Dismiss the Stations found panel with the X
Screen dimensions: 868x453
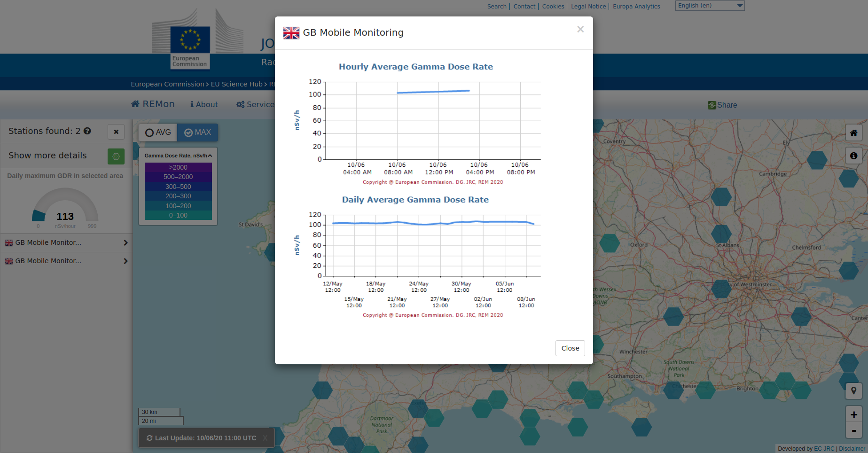pos(116,132)
